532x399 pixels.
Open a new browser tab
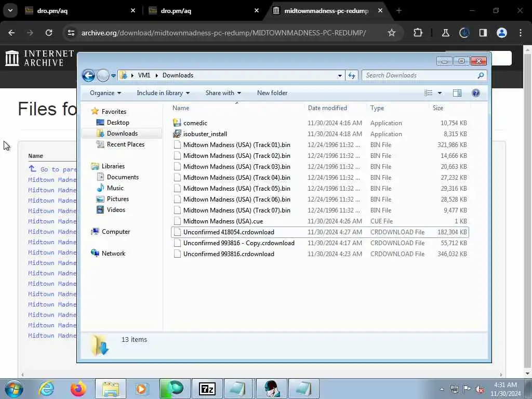[398, 10]
